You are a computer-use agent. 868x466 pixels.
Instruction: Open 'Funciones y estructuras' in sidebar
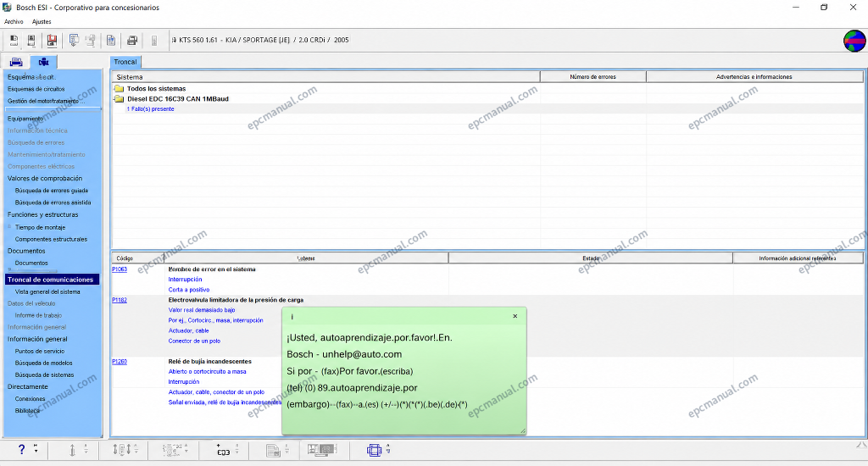pos(42,214)
